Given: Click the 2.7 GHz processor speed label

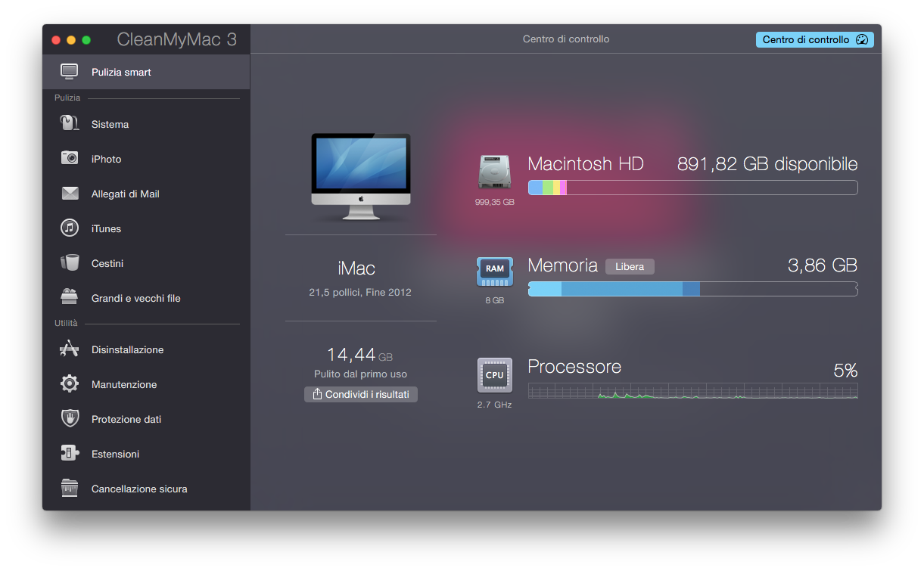Looking at the screenshot, I should 495,405.
